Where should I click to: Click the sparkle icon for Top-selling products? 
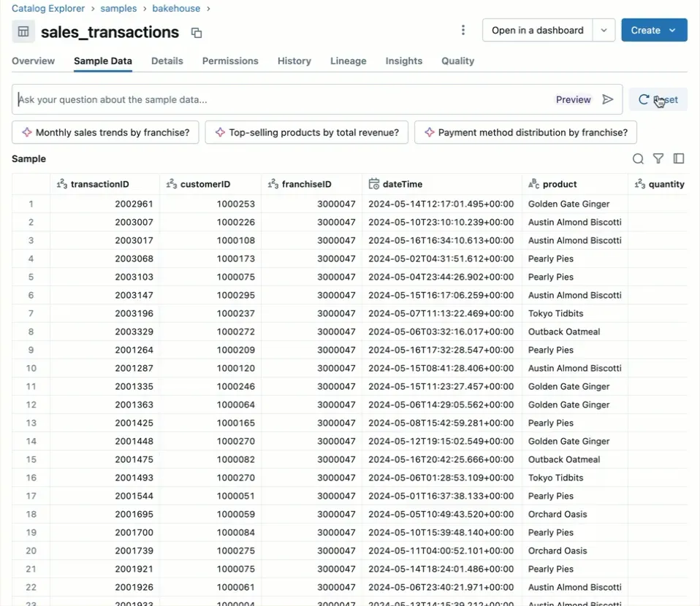tap(220, 132)
